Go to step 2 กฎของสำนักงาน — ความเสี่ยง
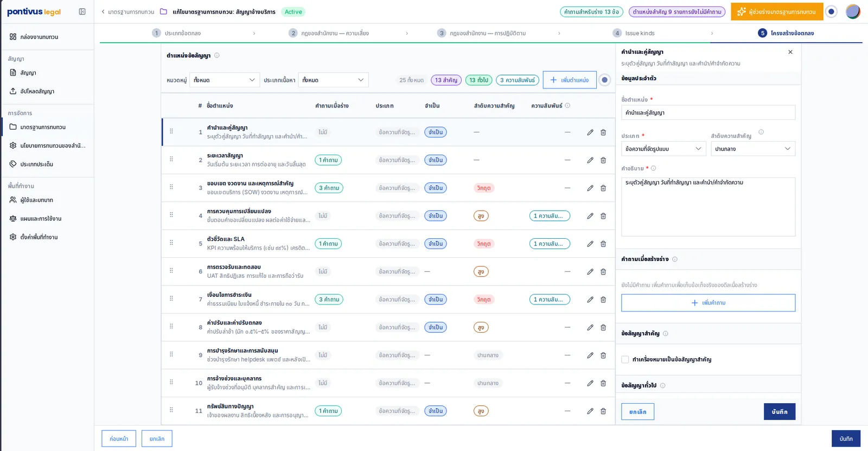This screenshot has height=451, width=868. [329, 33]
